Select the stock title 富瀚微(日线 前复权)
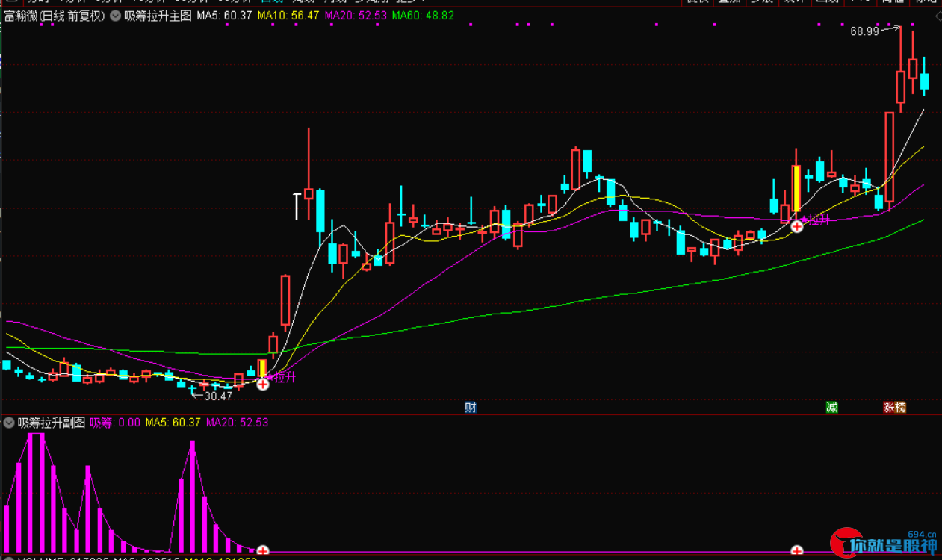This screenshot has width=942, height=560. [55, 15]
